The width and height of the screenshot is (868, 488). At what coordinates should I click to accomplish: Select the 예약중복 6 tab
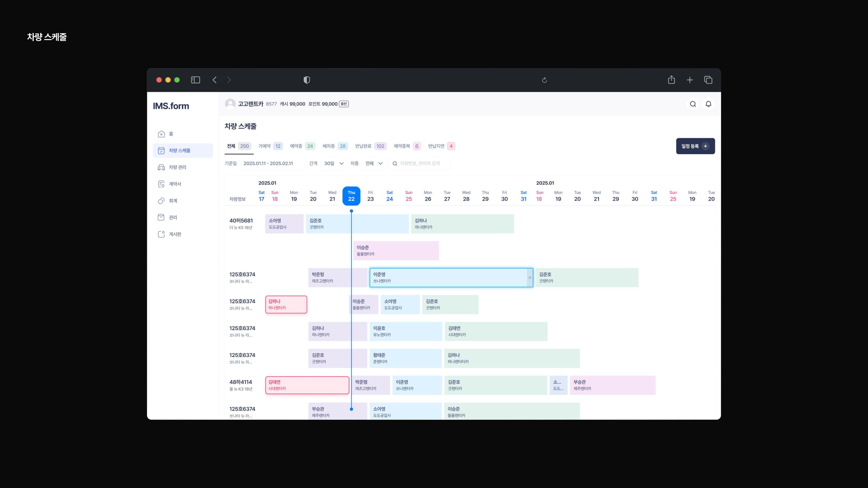coord(407,146)
